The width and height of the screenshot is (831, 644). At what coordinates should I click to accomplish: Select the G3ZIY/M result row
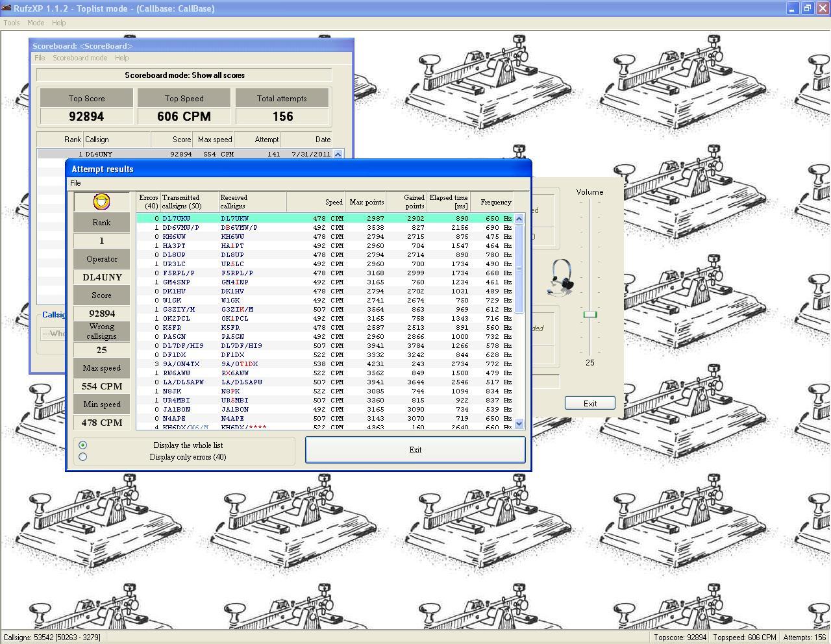click(x=325, y=310)
